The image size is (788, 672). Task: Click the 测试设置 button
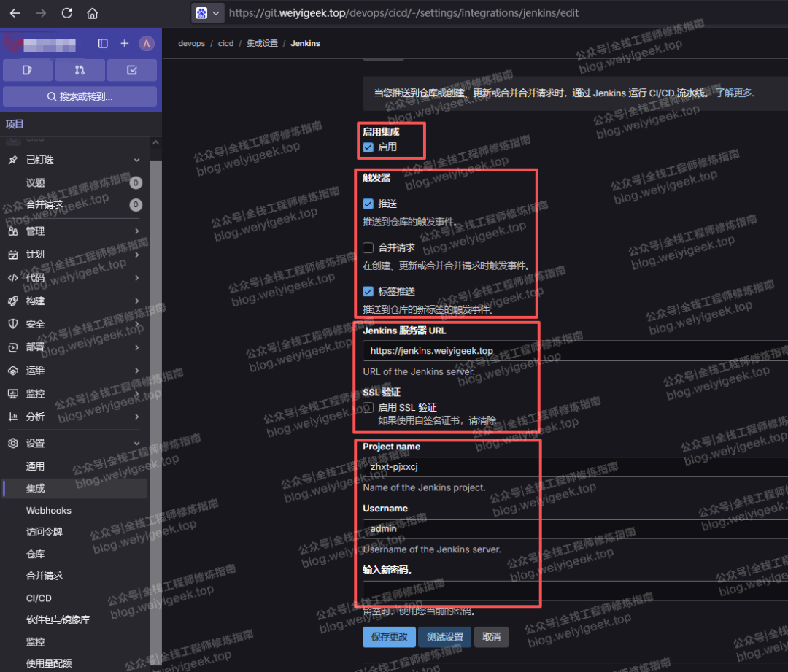click(x=445, y=637)
